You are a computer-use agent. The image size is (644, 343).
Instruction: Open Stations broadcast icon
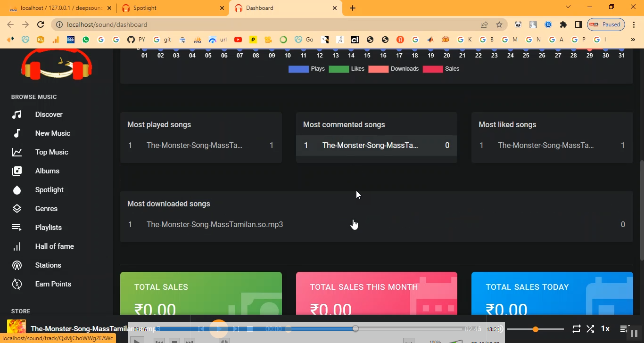pos(17,265)
